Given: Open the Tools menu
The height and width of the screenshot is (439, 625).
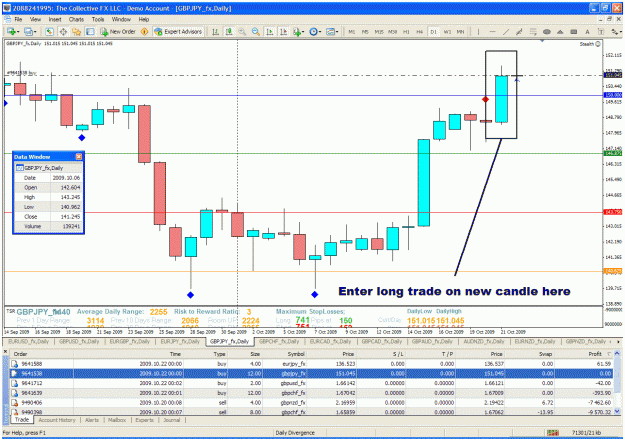Looking at the screenshot, I should pyautogui.click(x=98, y=19).
